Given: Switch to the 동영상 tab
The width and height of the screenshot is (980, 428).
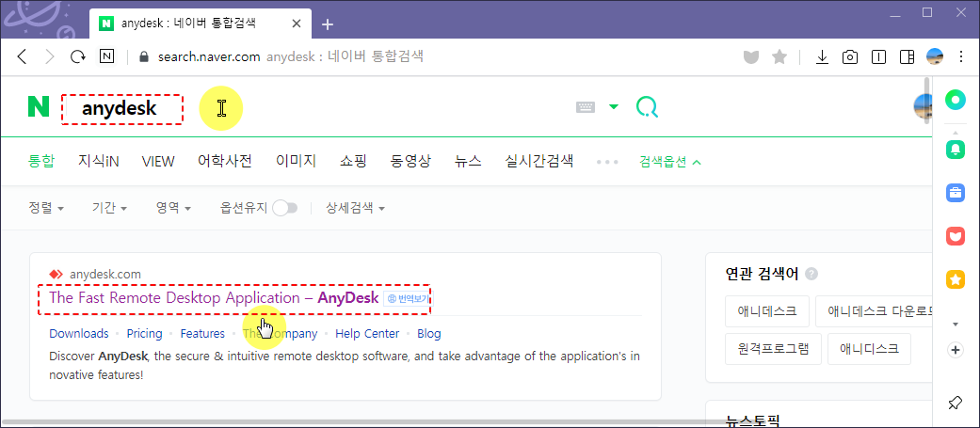Looking at the screenshot, I should (x=410, y=161).
